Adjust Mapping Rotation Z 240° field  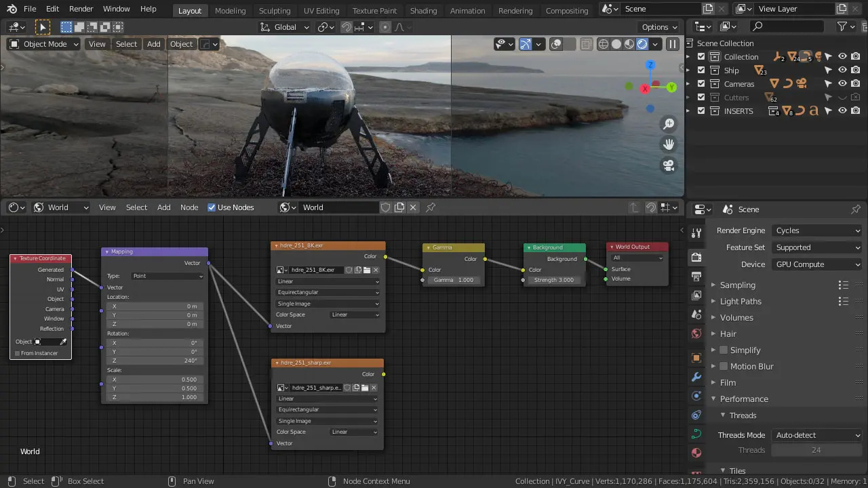pos(155,361)
